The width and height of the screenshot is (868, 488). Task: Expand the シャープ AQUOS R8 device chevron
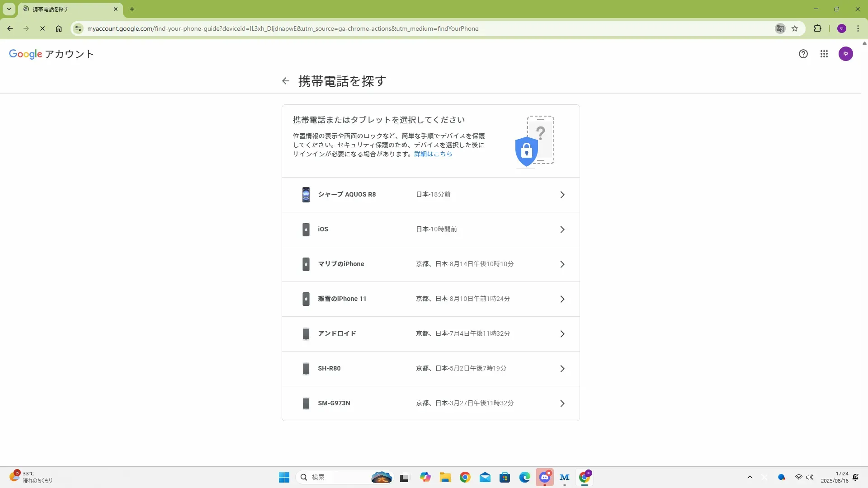[562, 195]
